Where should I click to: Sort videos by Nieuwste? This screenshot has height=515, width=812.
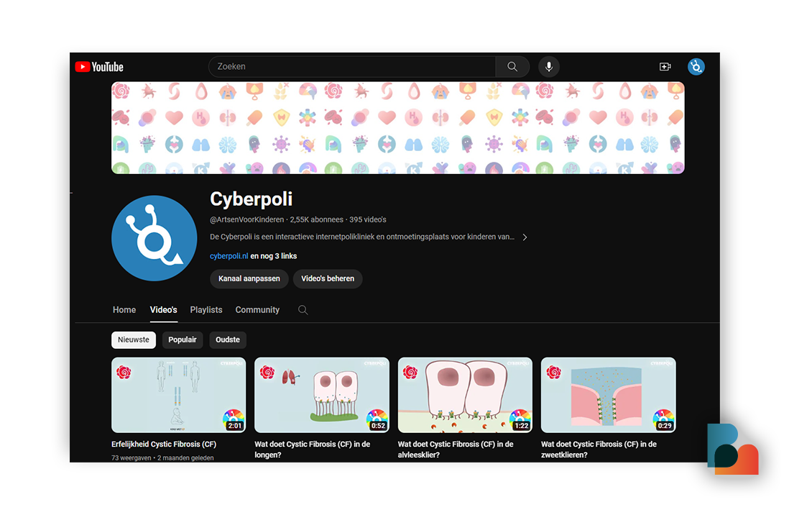[134, 340]
